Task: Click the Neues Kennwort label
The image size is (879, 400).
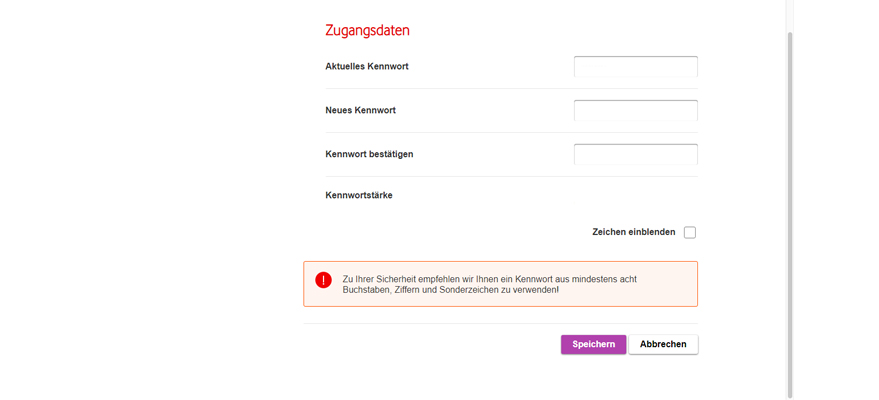Action: (360, 111)
